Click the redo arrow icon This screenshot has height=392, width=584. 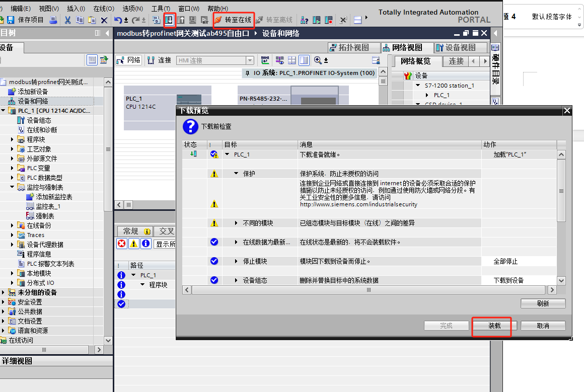[135, 20]
